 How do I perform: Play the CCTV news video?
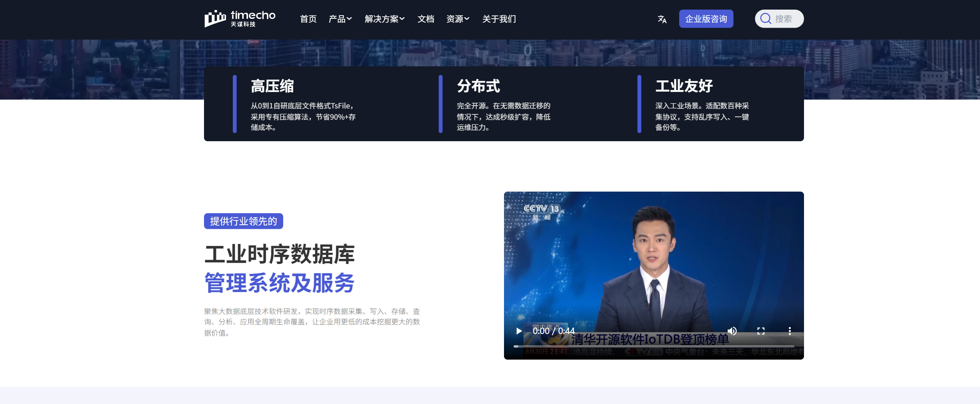click(519, 331)
